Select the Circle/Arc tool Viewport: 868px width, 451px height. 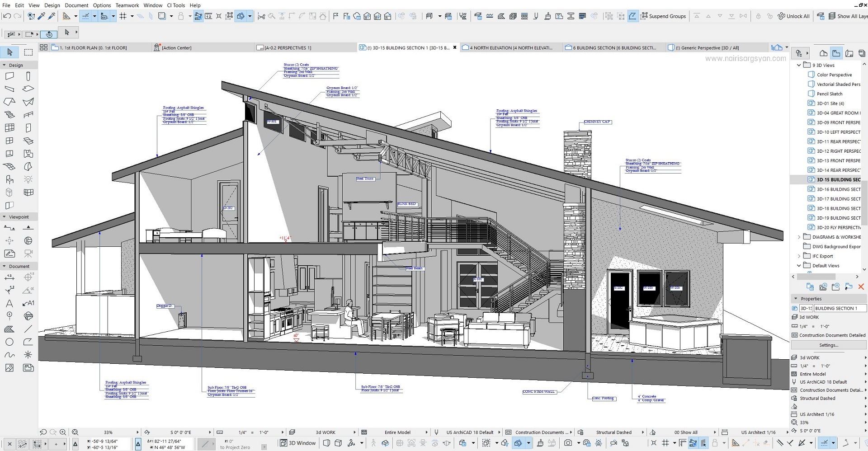[9, 342]
